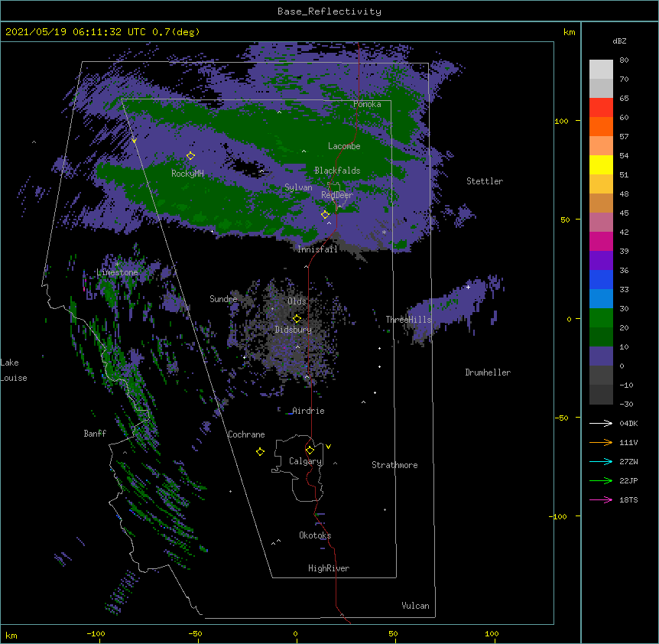
Task: Select the bright green 20-30 dBZ swatch
Action: (x=601, y=318)
